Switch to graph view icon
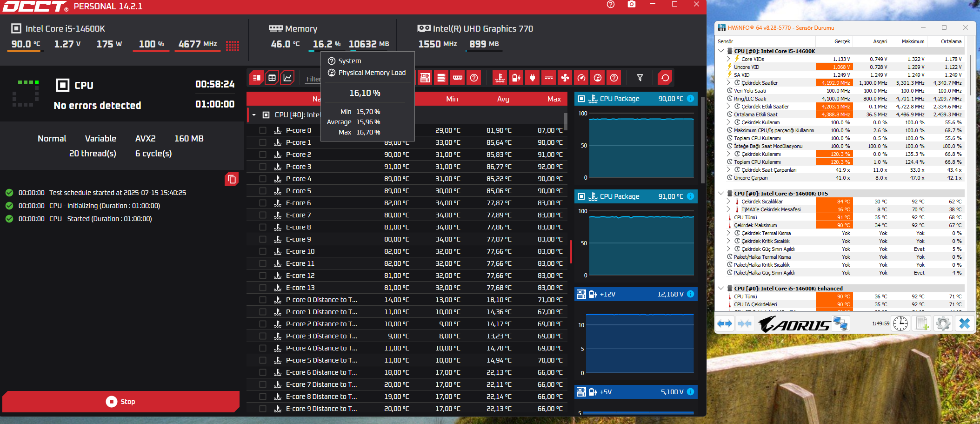Viewport: 980px width, 424px height. (x=287, y=78)
